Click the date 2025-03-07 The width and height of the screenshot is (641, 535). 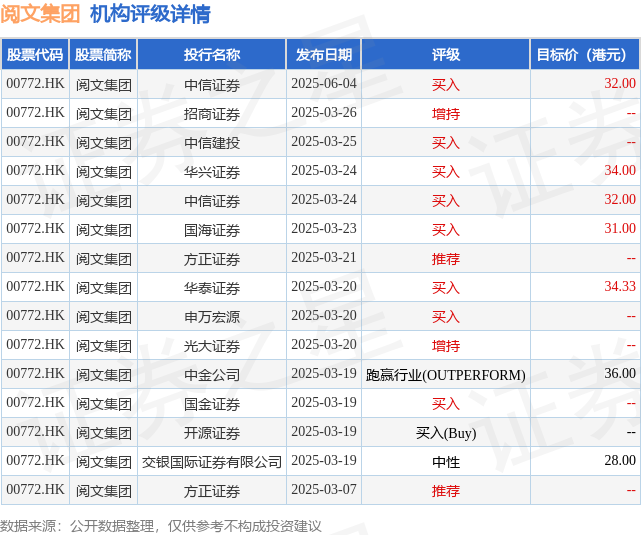(324, 490)
